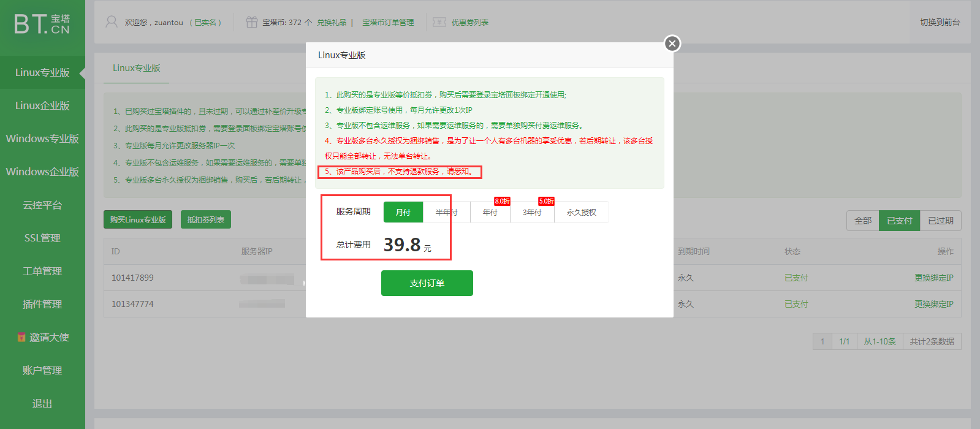The height and width of the screenshot is (429, 980).
Task: Open 云控平台 in sidebar
Action: [x=42, y=205]
